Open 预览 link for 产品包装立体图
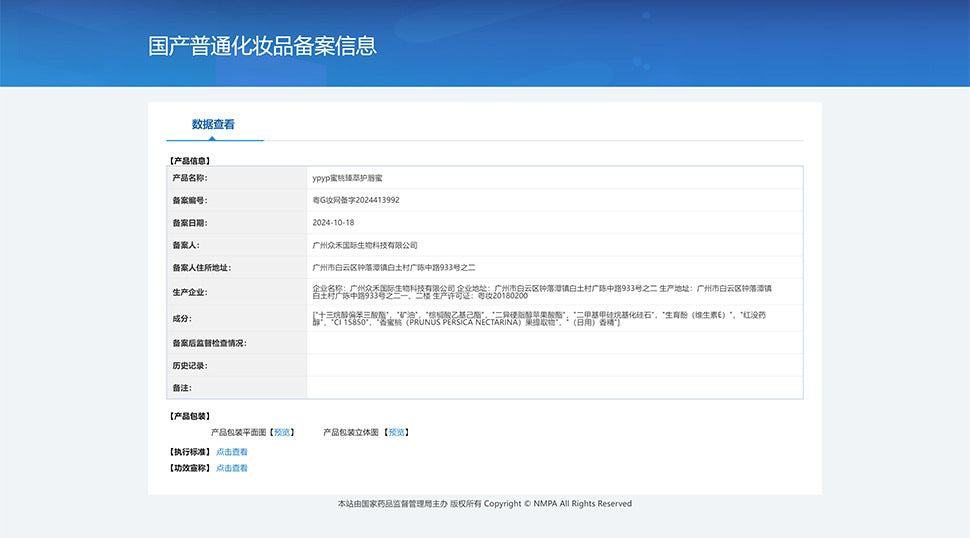Screen dimensions: 970x538 coord(397,432)
